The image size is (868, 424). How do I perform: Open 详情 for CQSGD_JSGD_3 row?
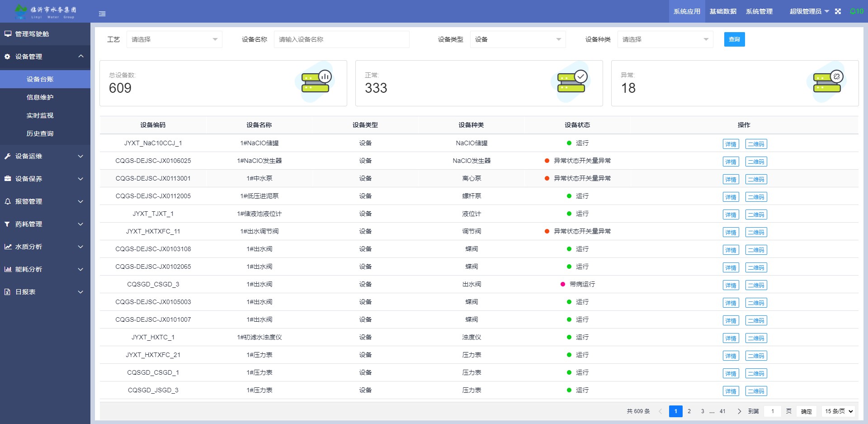coord(731,391)
